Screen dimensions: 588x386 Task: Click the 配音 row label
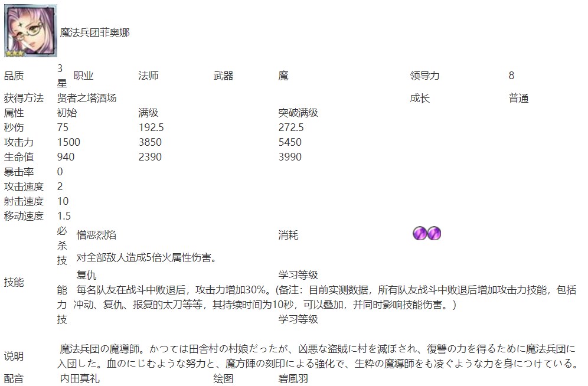pyautogui.click(x=14, y=378)
